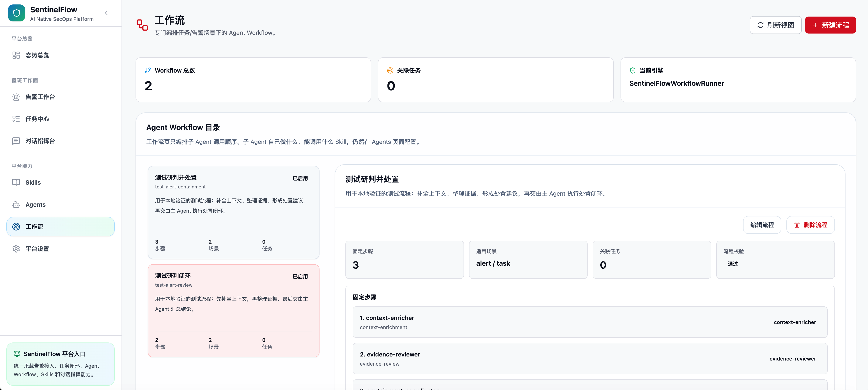Select 工作流 in the sidebar
Screen dimensions: 868x390
61,227
